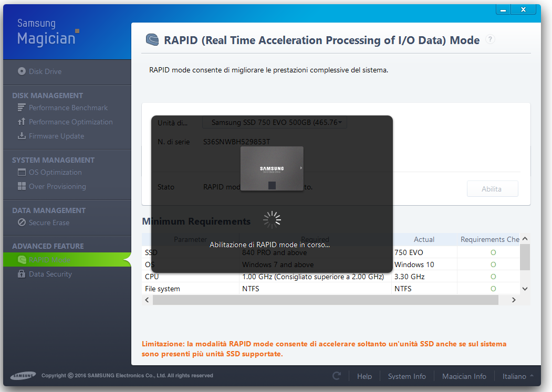Screen dimensions: 552x392
Task: Click the refresh icon in footer
Action: (x=337, y=376)
